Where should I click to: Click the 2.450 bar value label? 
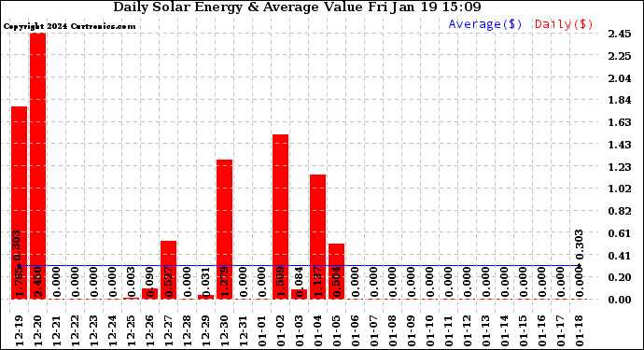tap(37, 282)
